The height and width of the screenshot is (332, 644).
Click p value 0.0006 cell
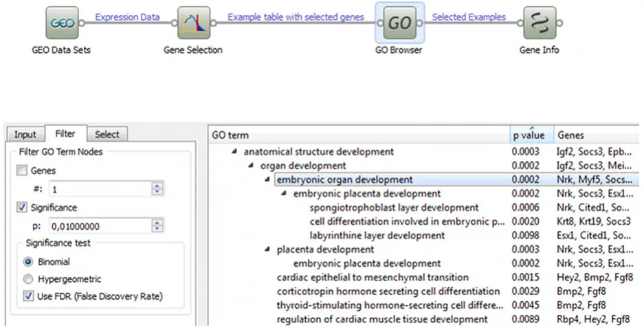pyautogui.click(x=525, y=208)
